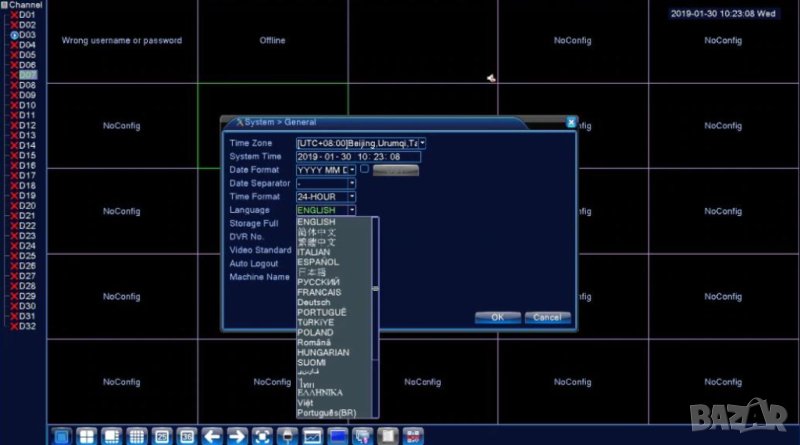Go to previous page with left arrow
Viewport: 800px width, 445px height.
212,436
